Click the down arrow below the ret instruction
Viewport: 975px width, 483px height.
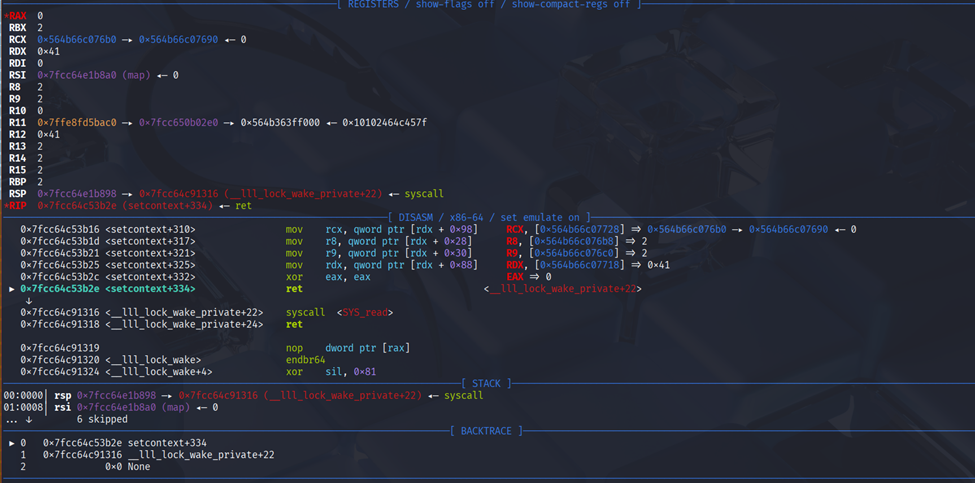tap(27, 299)
